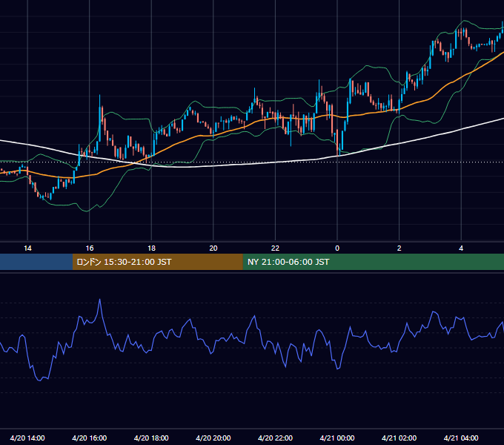Screen dimensions: 504x445
Task: Click the blue session bar before London
Action: click(x=36, y=262)
